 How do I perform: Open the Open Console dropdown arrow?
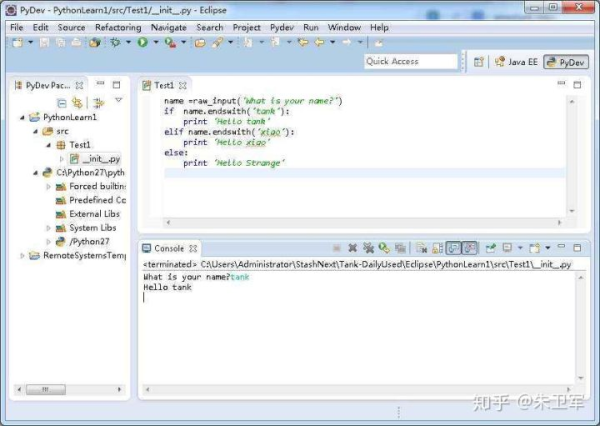[x=548, y=248]
